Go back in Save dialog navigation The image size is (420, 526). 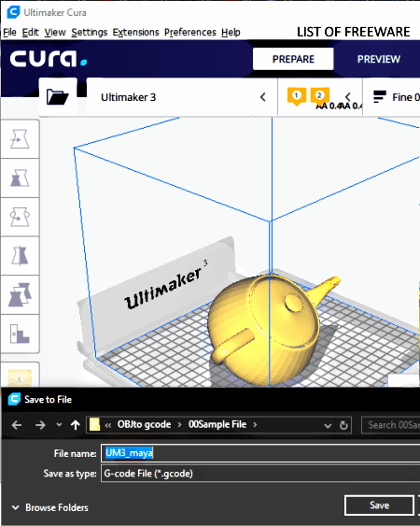coord(17,425)
